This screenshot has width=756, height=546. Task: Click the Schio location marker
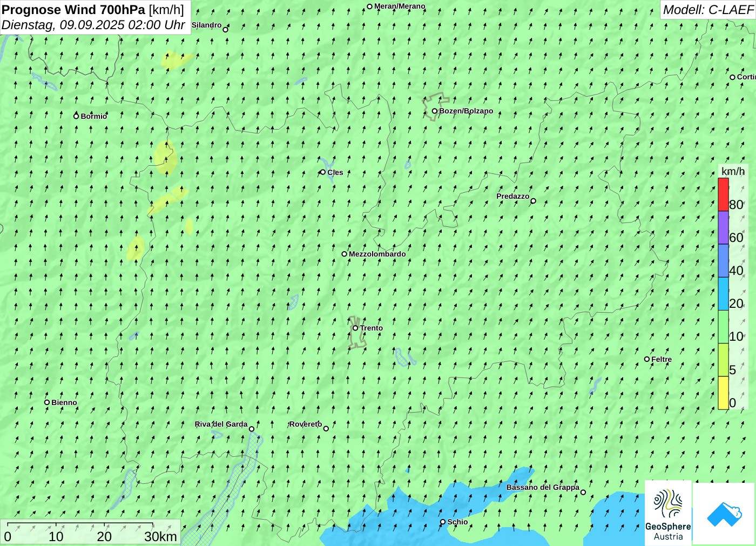[443, 522]
